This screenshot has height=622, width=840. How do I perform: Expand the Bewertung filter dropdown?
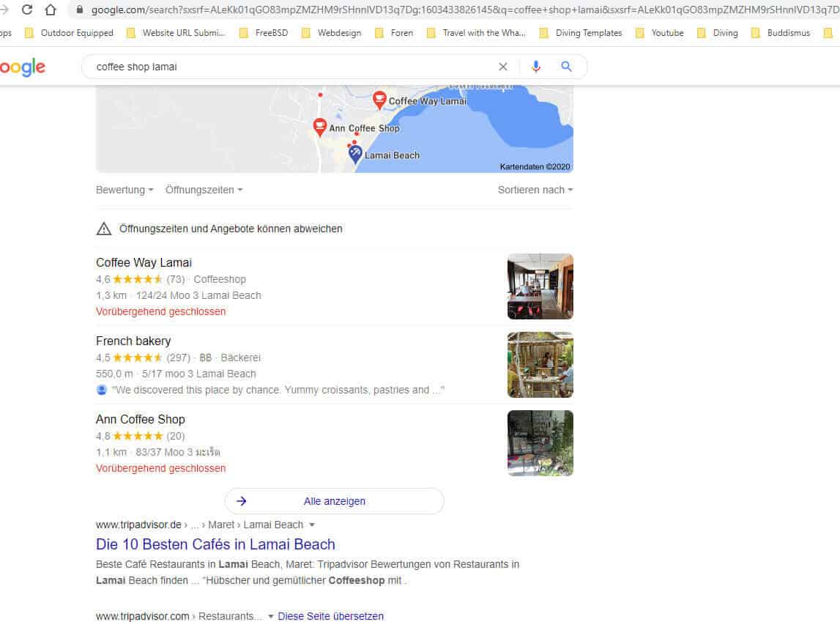coord(124,190)
